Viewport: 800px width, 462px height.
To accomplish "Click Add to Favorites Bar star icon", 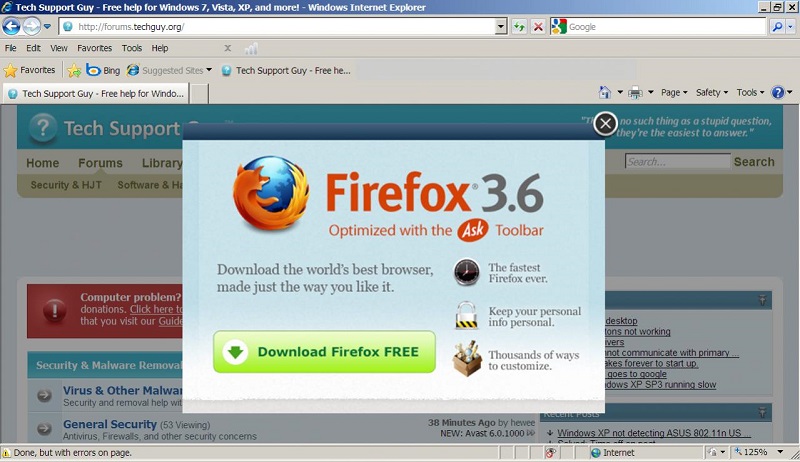I will pyautogui.click(x=74, y=70).
